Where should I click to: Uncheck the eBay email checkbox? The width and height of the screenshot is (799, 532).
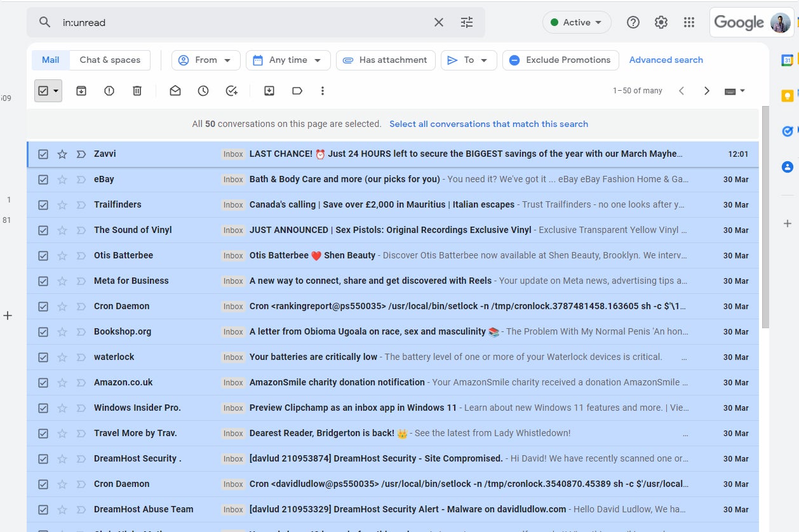click(x=43, y=180)
